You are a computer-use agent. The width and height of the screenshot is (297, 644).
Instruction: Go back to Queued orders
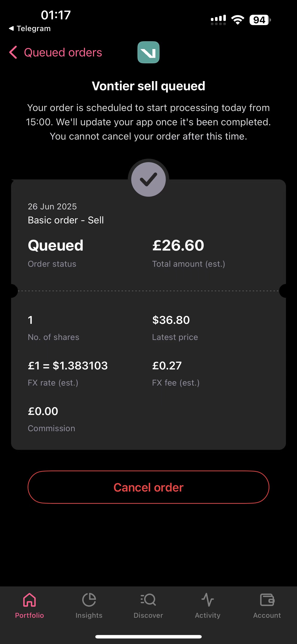tap(63, 53)
